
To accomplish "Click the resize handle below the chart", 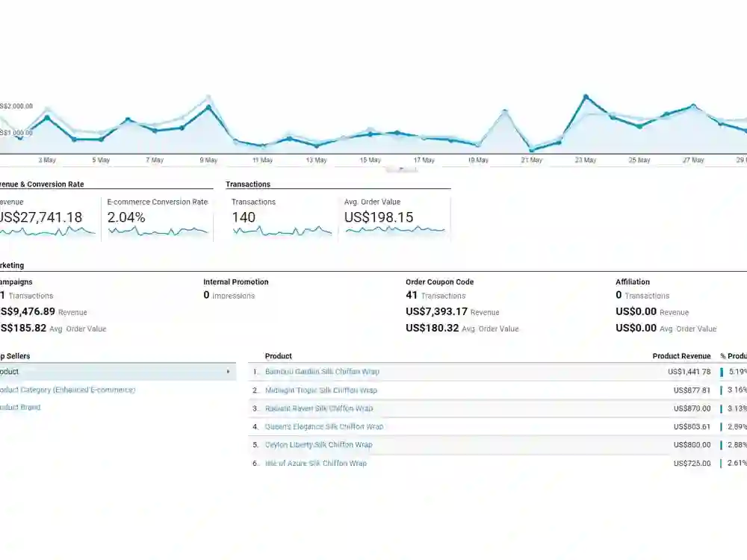I will tap(401, 169).
